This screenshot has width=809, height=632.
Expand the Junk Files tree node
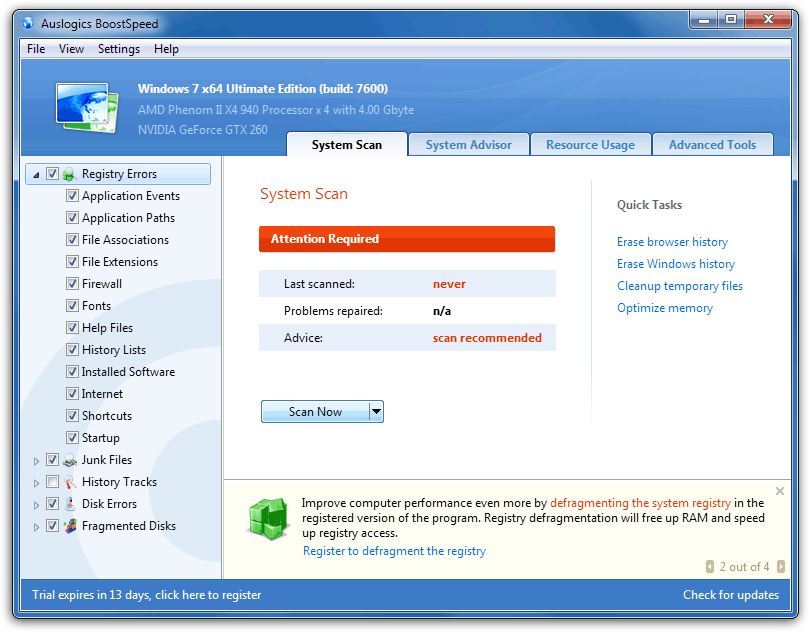[36, 461]
